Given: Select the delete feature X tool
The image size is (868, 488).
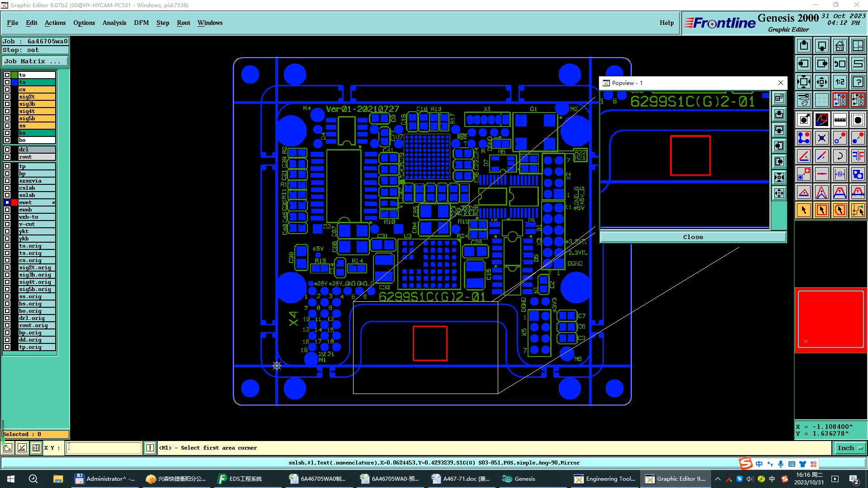Looking at the screenshot, I should [x=821, y=138].
